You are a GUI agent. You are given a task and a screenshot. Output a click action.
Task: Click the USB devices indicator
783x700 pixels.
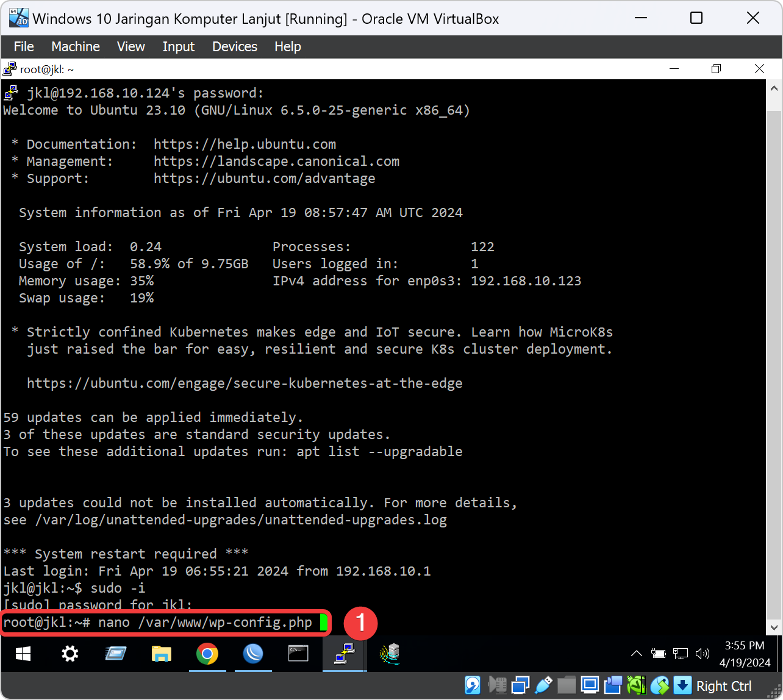(543, 685)
